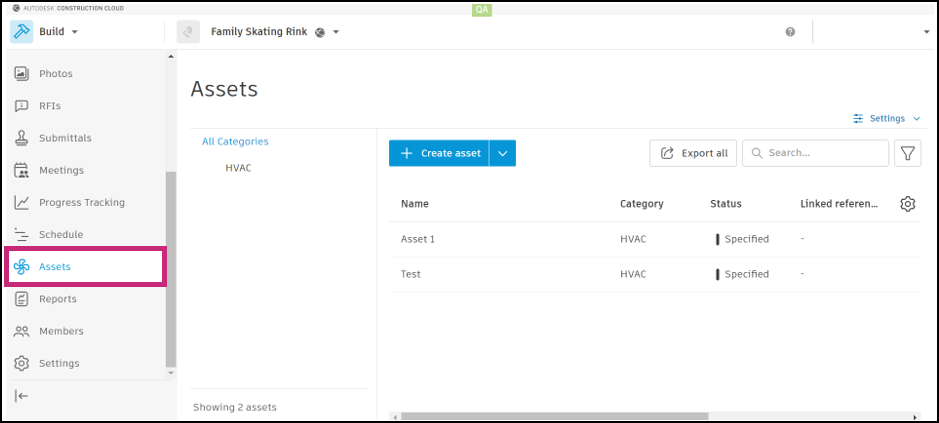This screenshot has width=939, height=423.
Task: Click the Export all button
Action: (x=693, y=153)
